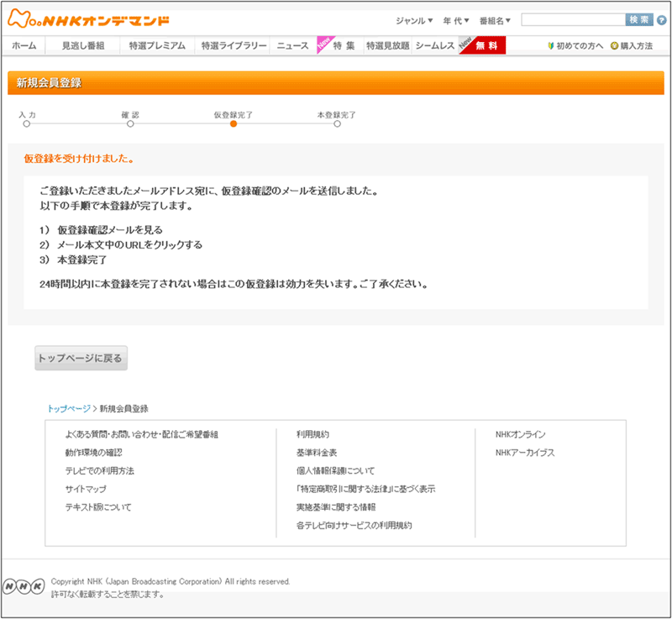Open the red 無料 tab
The height and width of the screenshot is (619, 672).
(486, 46)
